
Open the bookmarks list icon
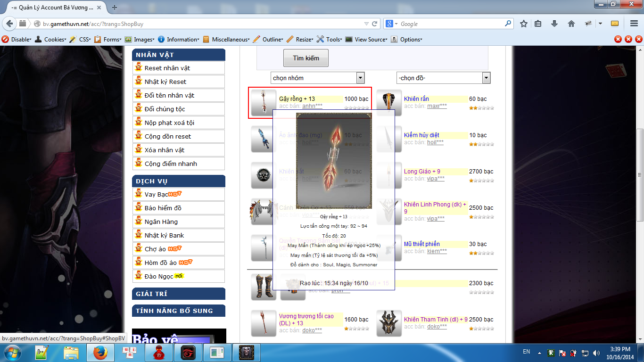pos(538,24)
